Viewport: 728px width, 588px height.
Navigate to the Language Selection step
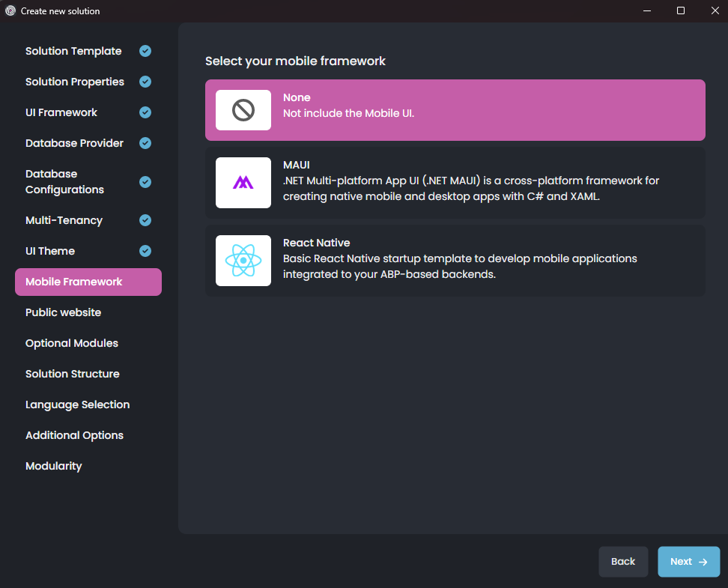(x=77, y=404)
